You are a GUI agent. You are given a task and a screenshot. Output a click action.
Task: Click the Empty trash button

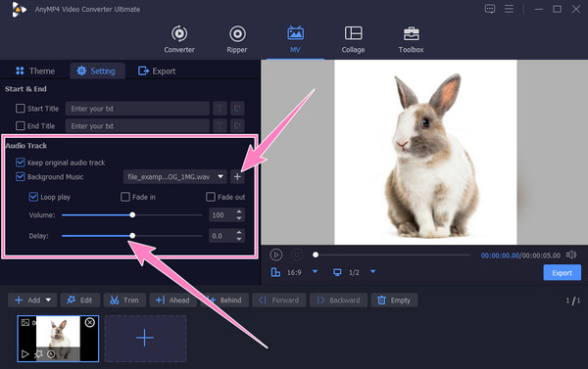tap(394, 300)
